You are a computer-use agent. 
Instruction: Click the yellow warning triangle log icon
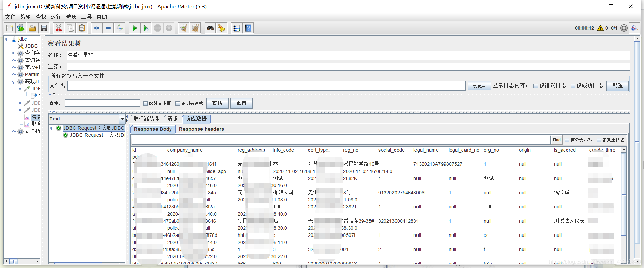[x=600, y=28]
